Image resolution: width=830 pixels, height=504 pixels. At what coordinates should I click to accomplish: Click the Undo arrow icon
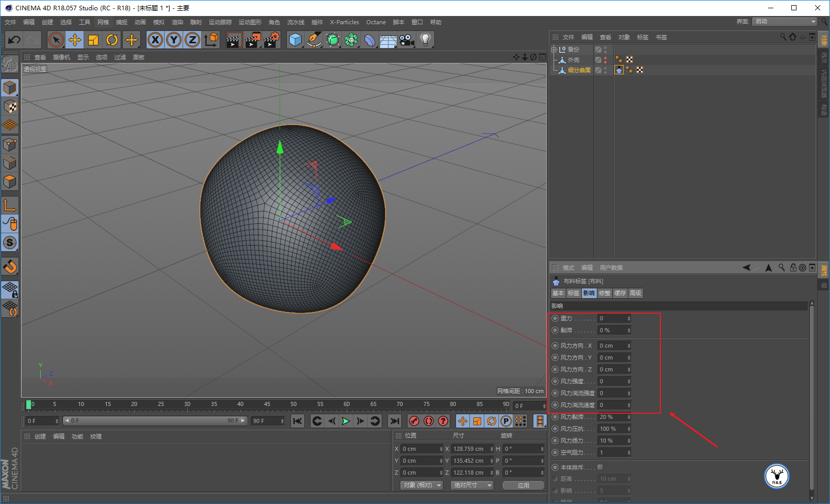14,40
